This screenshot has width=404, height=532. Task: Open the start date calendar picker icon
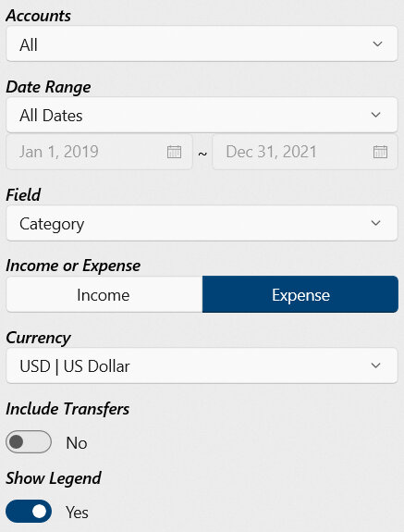(x=174, y=152)
